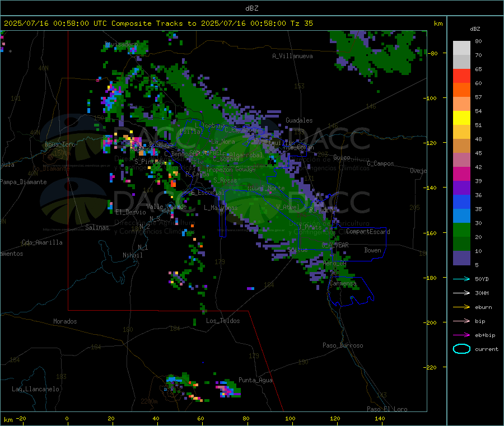Viewport: 504px width, 426px height.
Task: Click the Salinas map label
Action: pos(97,227)
